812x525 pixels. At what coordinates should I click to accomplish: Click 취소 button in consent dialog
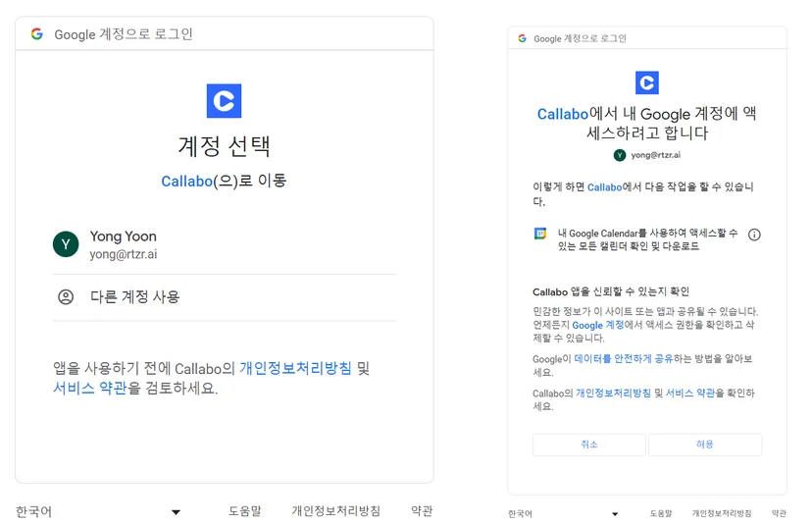pos(589,445)
